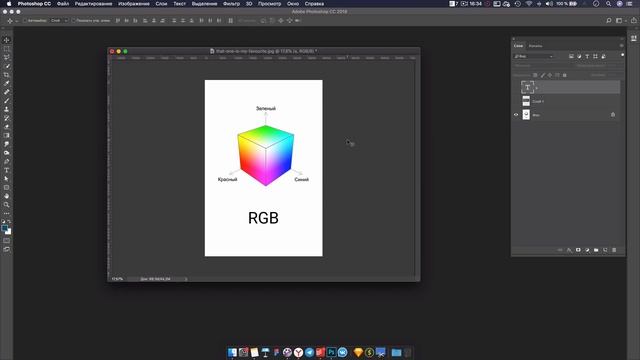Expand the status bar info arrow
640x360 pixels.
tap(186, 279)
